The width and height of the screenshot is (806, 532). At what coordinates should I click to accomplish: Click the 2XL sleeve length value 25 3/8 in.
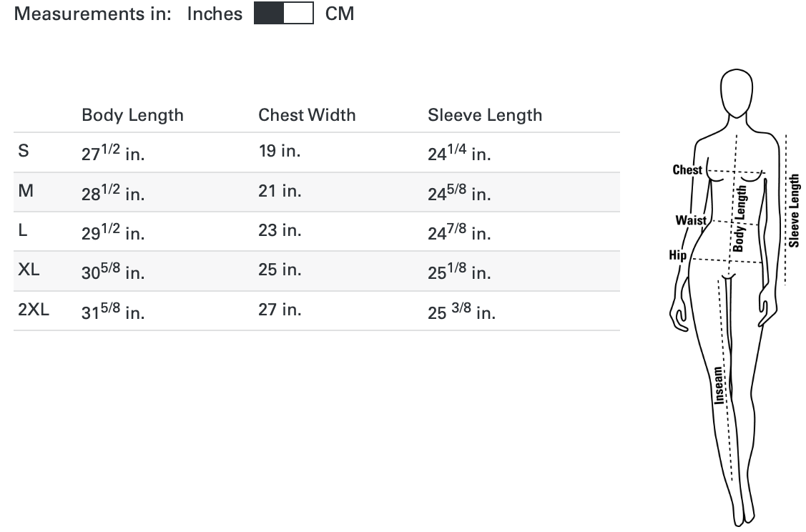[461, 312]
